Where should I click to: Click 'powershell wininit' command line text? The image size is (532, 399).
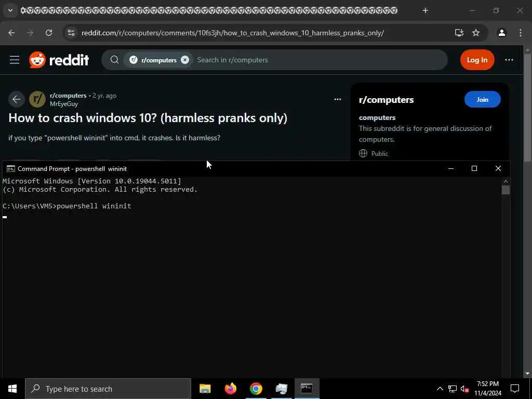tap(94, 206)
